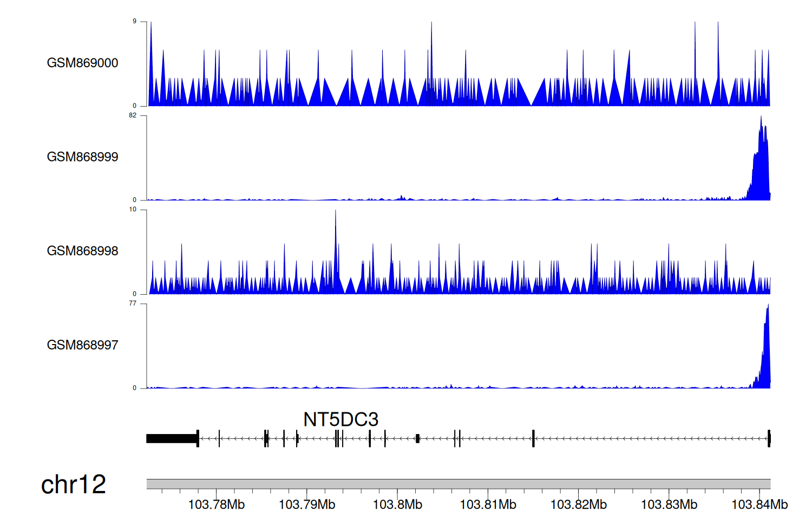812x531 pixels.
Task: Select the y-axis maximum value 82
Action: click(133, 115)
